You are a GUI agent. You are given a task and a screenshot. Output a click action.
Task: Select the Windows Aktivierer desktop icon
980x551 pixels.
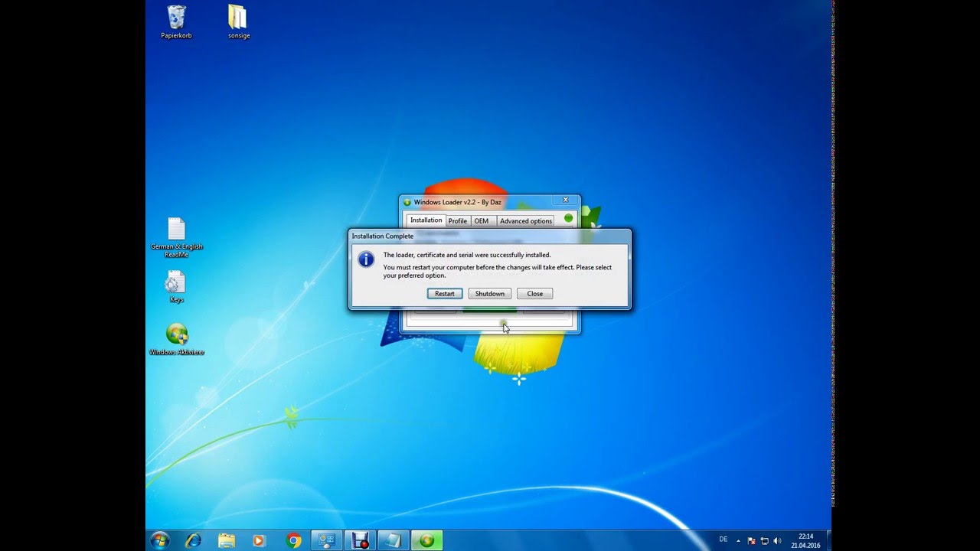[x=177, y=339]
